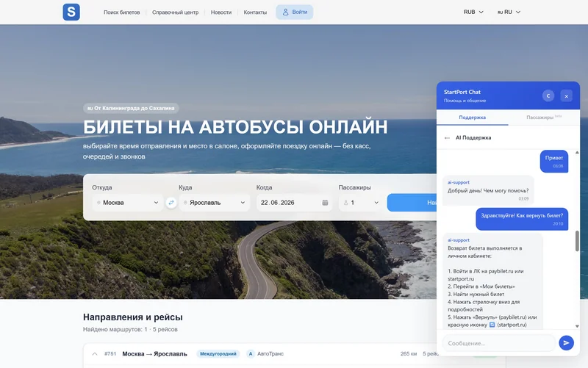Open the calendar picker icon
Viewport: 588px width, 368px height.
tap(325, 203)
